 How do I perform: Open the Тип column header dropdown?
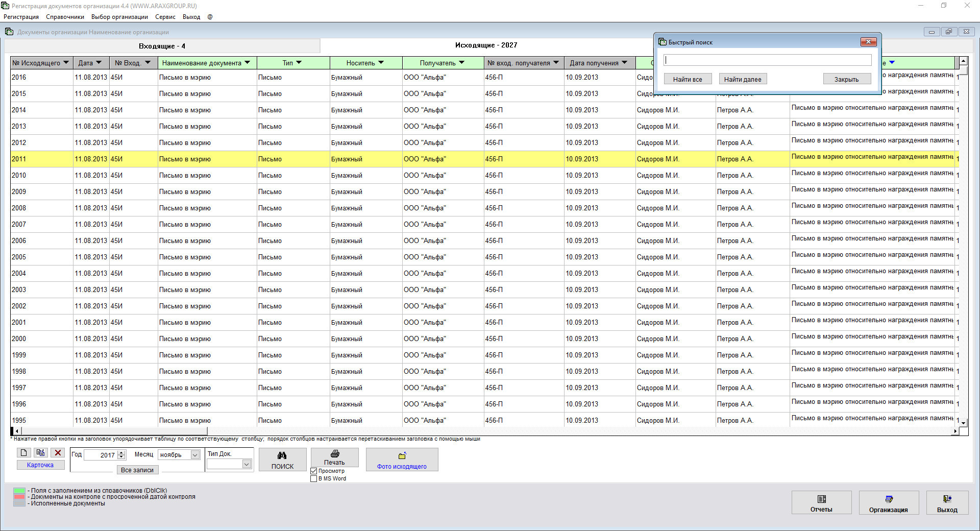299,63
